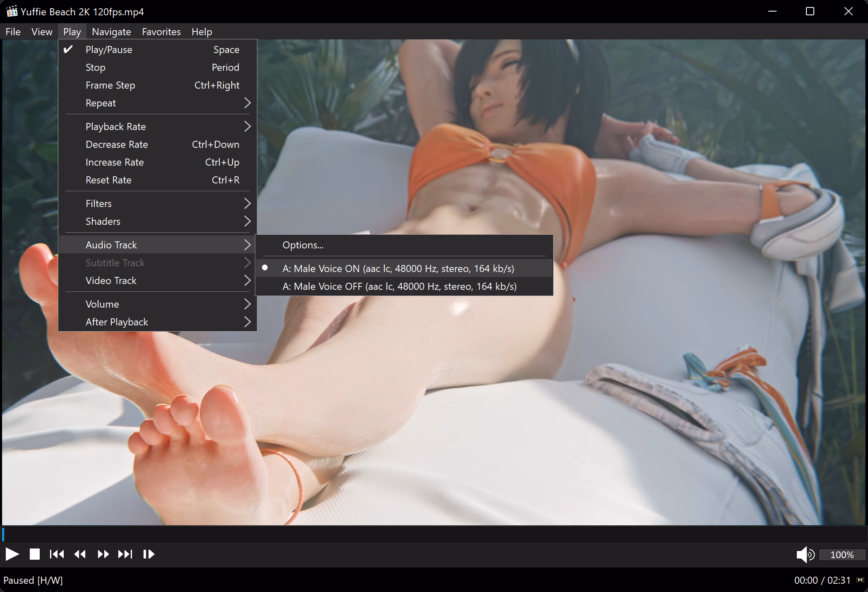Choose Decrease Rate in the menu
The height and width of the screenshot is (592, 868).
click(x=158, y=144)
